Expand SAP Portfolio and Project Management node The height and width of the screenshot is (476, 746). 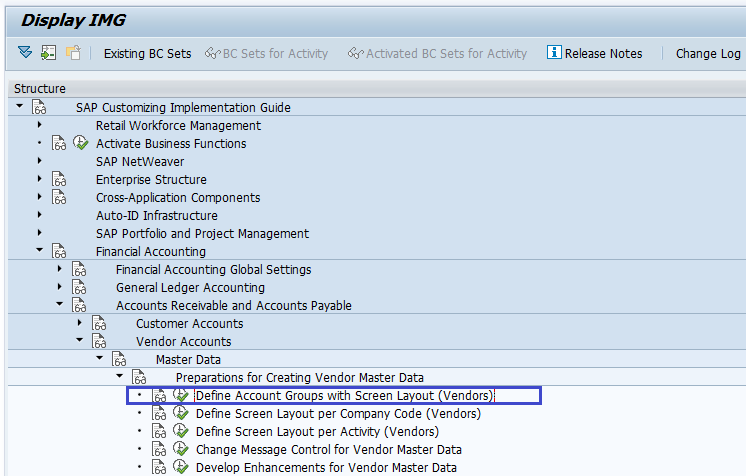click(39, 233)
